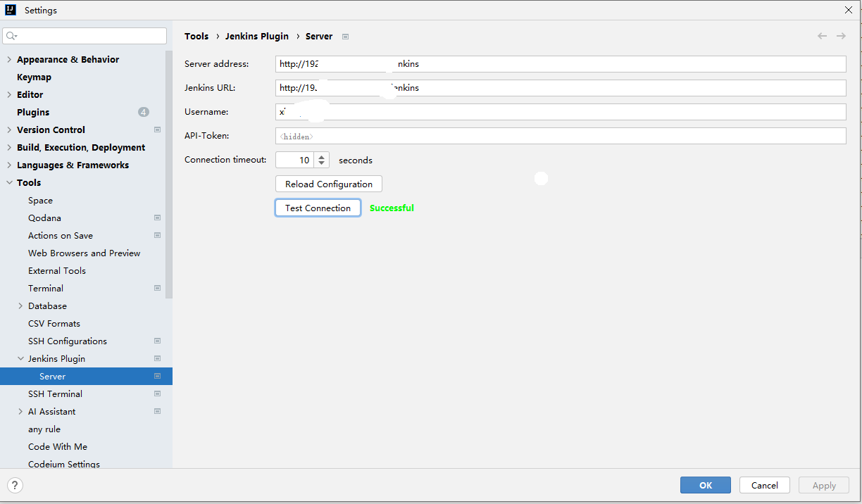Expand Appearance & Behavior section

click(9, 59)
